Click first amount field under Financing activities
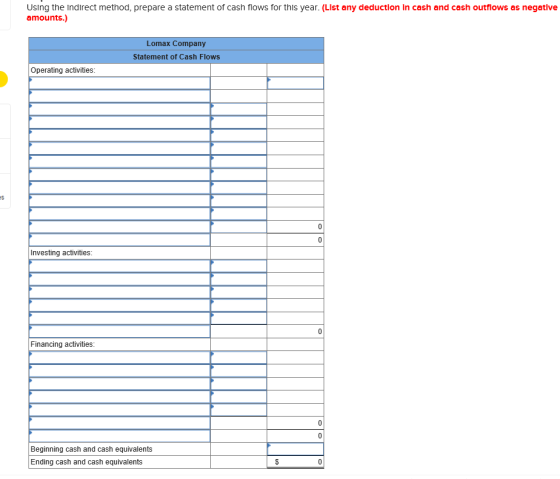Viewport: 560px width, 479px height. pos(239,358)
